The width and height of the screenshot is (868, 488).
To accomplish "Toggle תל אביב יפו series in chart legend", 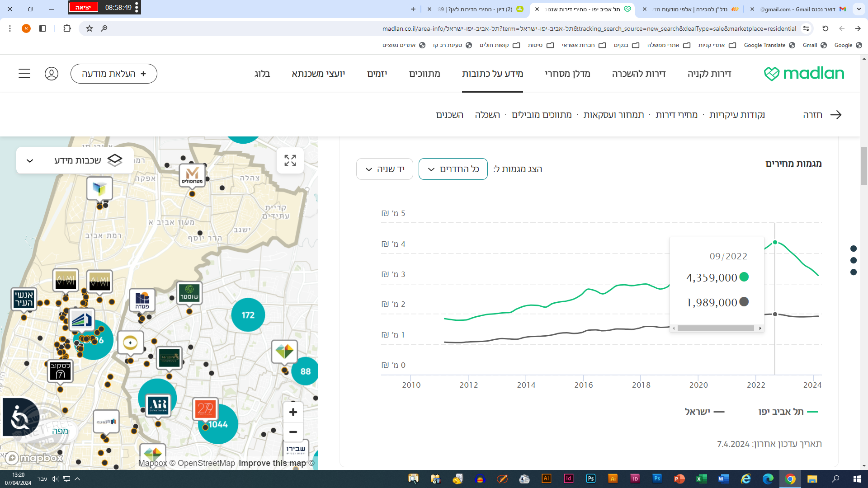I will [788, 412].
